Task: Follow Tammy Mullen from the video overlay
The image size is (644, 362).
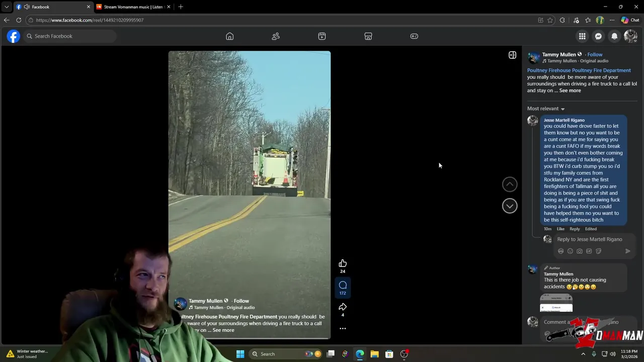Action: pos(242,301)
